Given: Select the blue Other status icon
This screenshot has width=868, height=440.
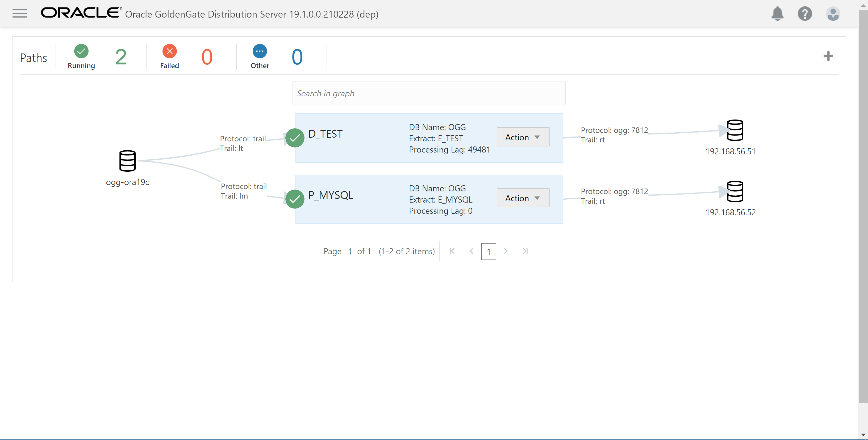Looking at the screenshot, I should pos(260,51).
